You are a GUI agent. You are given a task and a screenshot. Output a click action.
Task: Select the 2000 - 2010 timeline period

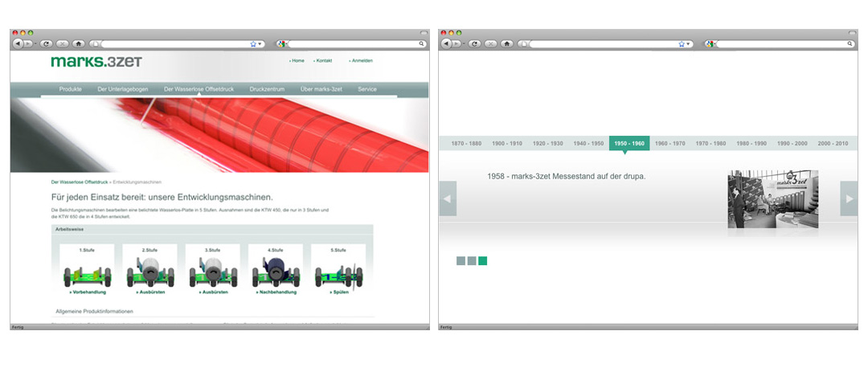click(833, 144)
